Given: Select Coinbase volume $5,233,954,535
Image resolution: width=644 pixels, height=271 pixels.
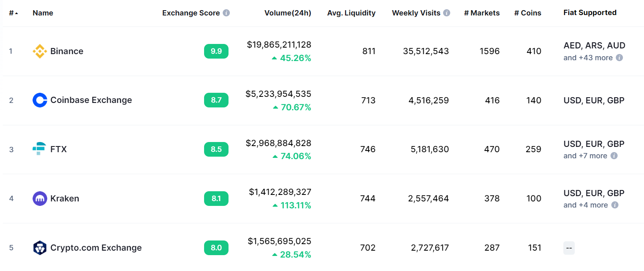Looking at the screenshot, I should (x=278, y=94).
